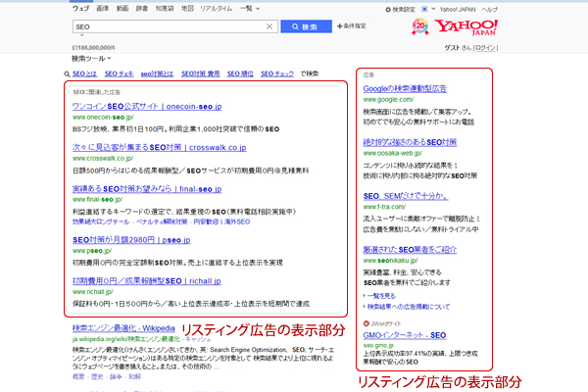Click the plus icon for 条件指定
This screenshot has height=392, width=588.
click(x=336, y=27)
